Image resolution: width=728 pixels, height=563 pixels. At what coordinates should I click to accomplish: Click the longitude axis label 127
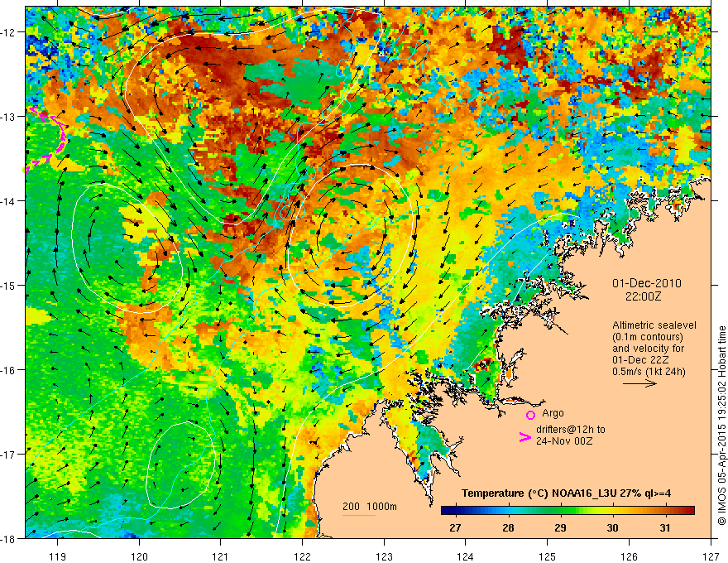pyautogui.click(x=711, y=556)
